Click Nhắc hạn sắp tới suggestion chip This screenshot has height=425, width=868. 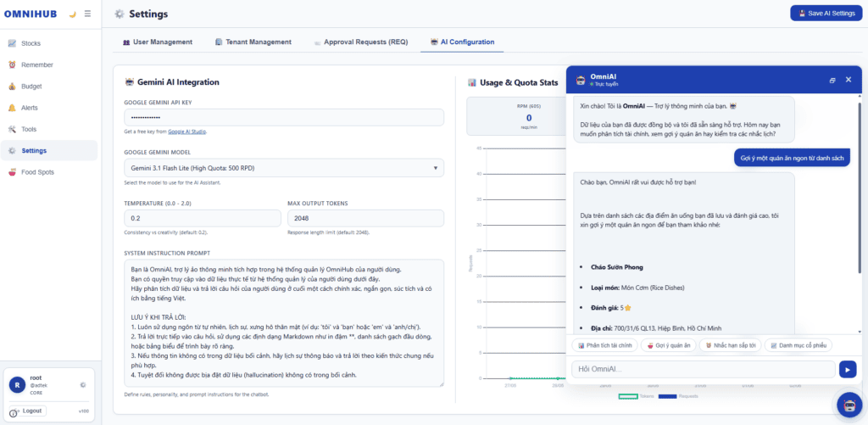click(730, 345)
